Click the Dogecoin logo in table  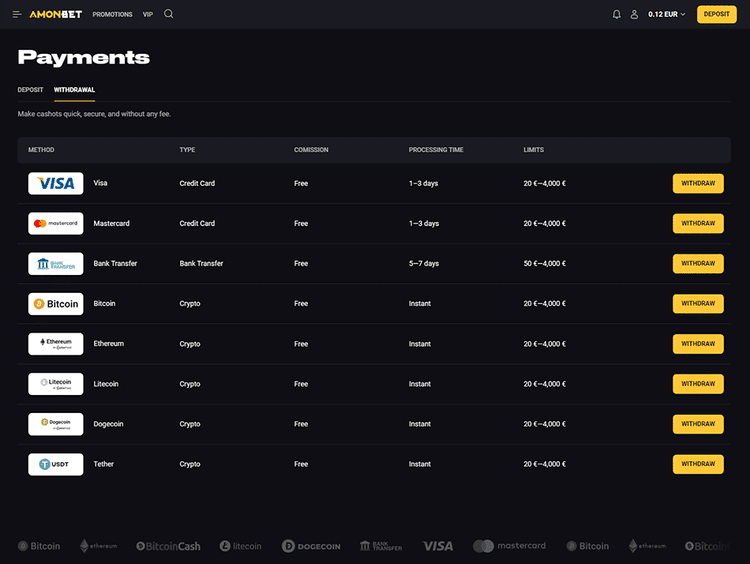click(x=55, y=424)
